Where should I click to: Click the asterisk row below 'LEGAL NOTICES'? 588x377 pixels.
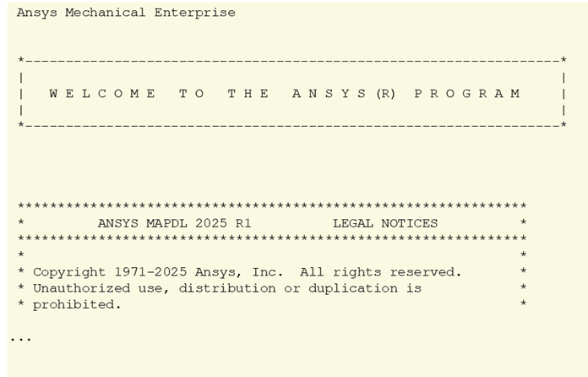[x=272, y=238]
